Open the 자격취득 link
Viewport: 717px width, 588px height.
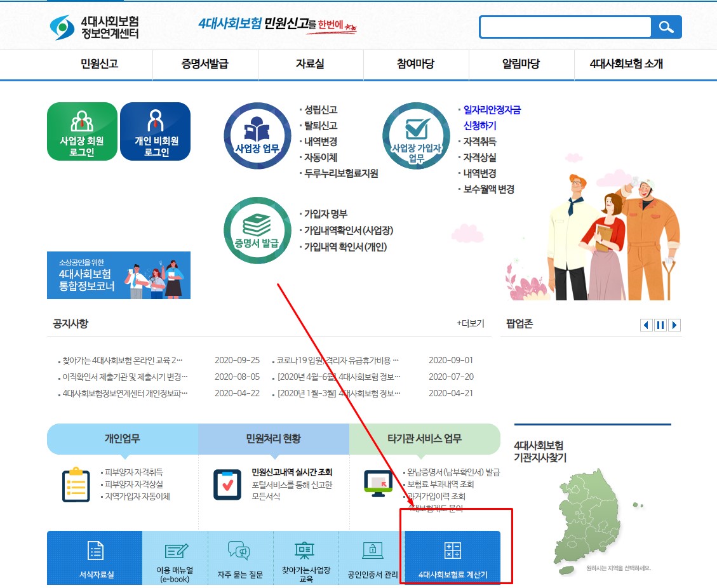479,142
